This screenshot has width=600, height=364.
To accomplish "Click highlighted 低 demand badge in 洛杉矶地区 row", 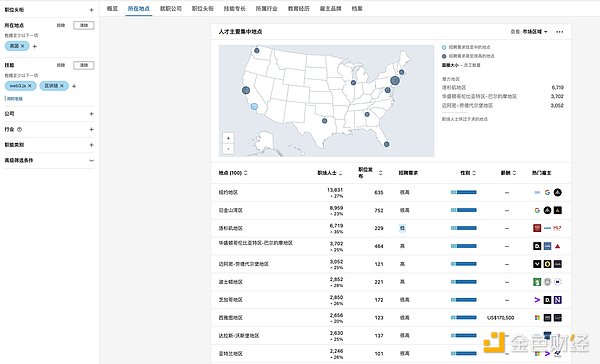I will pyautogui.click(x=402, y=228).
